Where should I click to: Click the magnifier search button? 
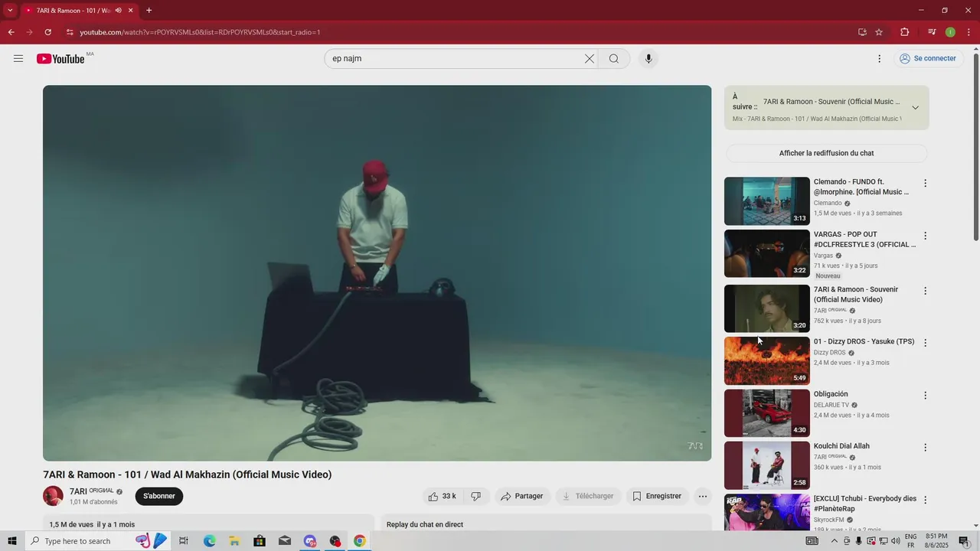(x=614, y=59)
